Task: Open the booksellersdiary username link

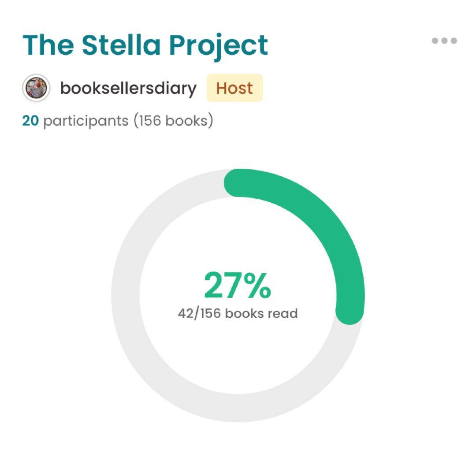Action: [x=128, y=88]
